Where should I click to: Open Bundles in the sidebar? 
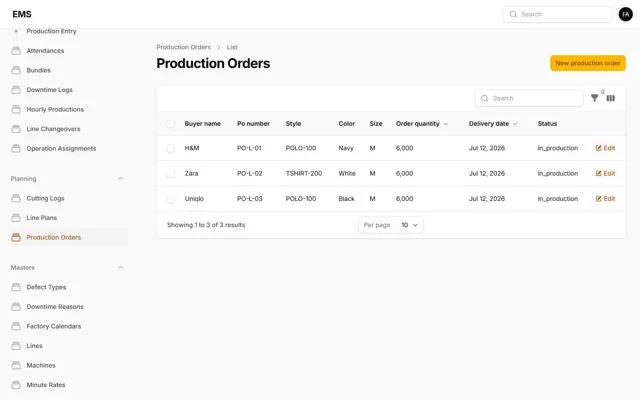click(38, 70)
